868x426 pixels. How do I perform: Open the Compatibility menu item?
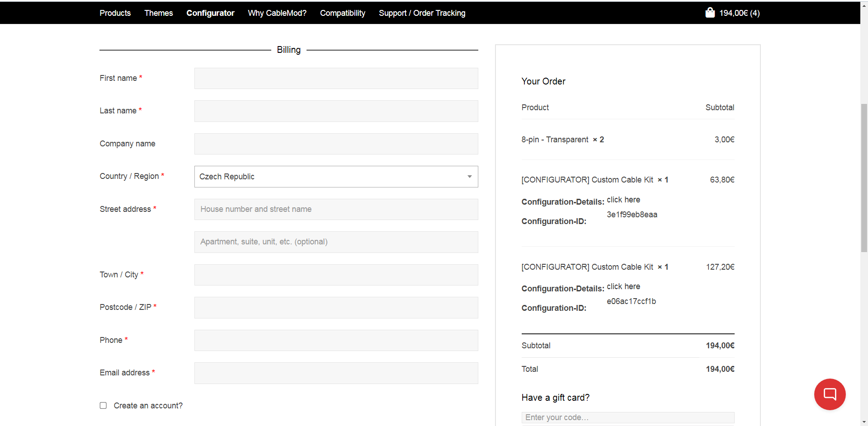(x=342, y=13)
